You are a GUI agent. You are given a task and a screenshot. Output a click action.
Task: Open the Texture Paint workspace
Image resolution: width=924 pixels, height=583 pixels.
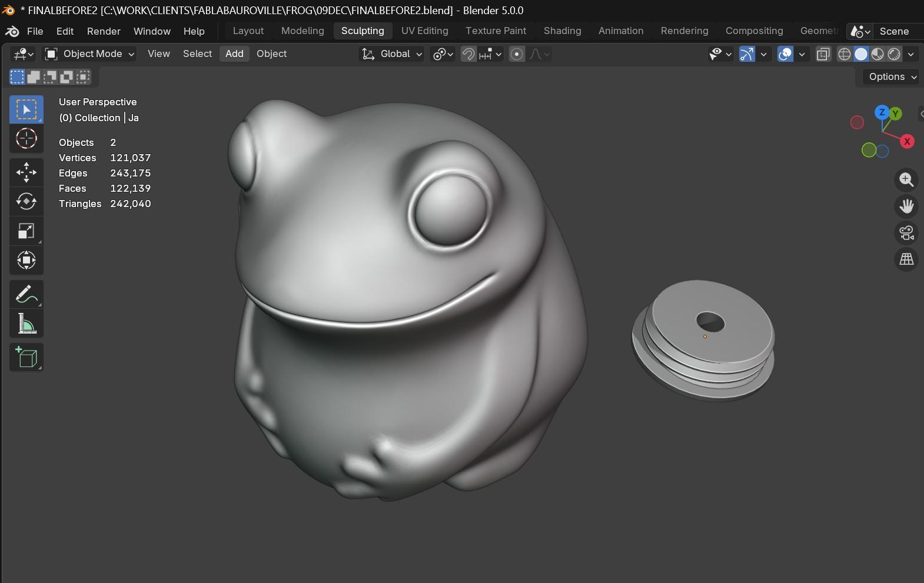(496, 31)
